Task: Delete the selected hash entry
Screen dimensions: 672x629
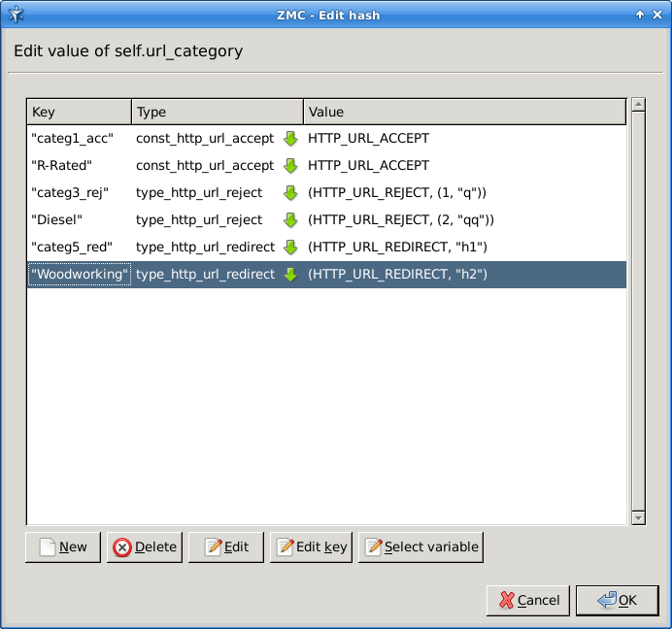Action: pyautogui.click(x=145, y=547)
